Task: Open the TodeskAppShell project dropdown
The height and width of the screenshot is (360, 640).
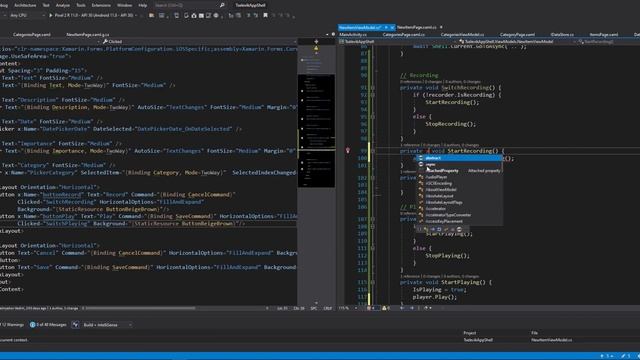Action: click(x=398, y=42)
